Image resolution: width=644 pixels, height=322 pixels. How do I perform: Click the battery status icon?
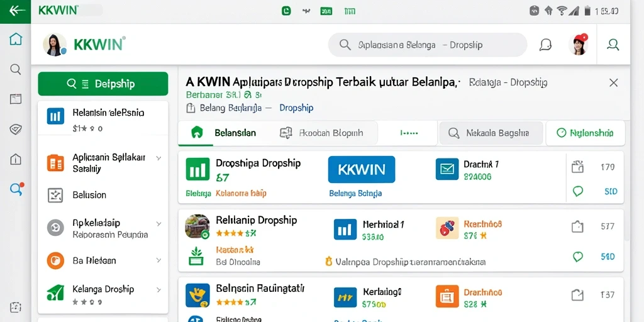587,11
